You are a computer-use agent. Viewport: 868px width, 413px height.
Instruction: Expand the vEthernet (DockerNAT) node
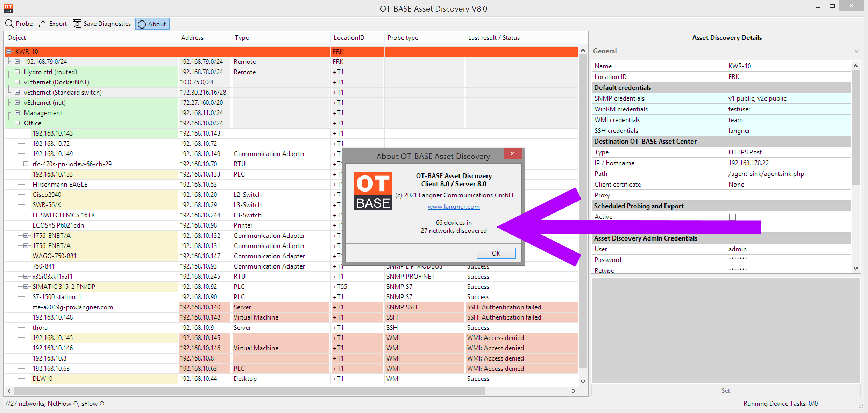(17, 82)
